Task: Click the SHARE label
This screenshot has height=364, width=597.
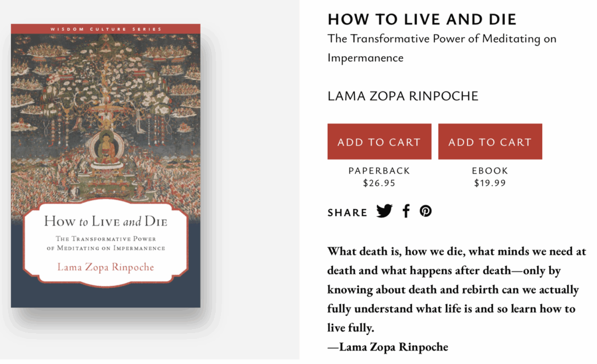Action: point(347,213)
